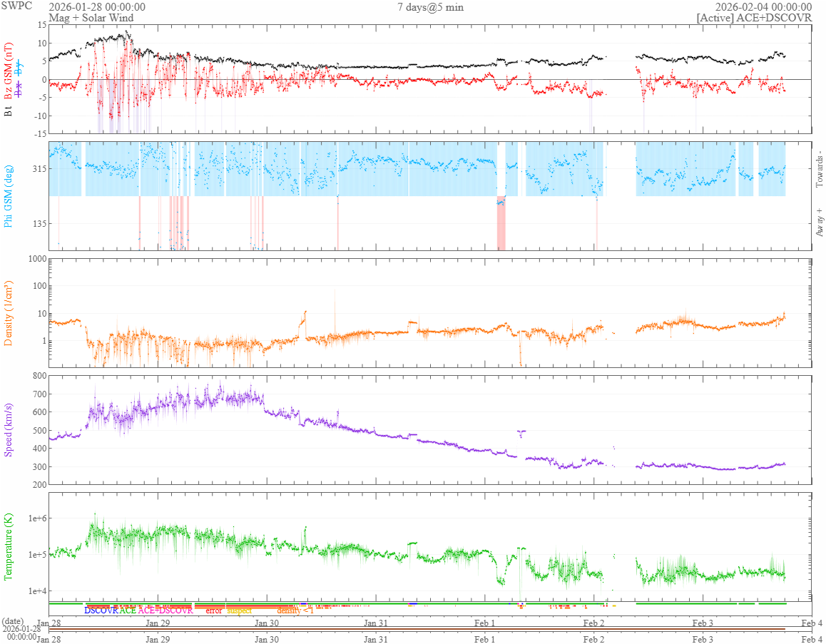Click the Jan 30 label on lower date axis

[267, 639]
